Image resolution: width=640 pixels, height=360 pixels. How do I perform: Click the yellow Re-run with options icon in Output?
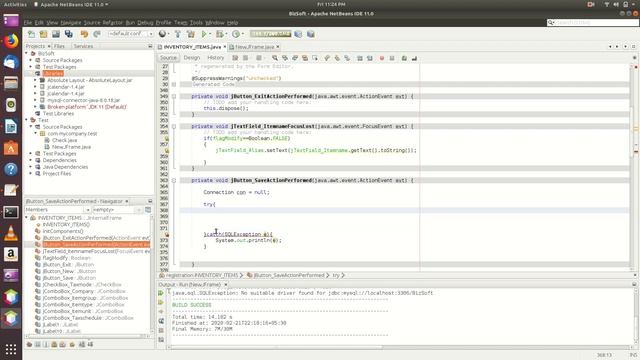[x=161, y=302]
